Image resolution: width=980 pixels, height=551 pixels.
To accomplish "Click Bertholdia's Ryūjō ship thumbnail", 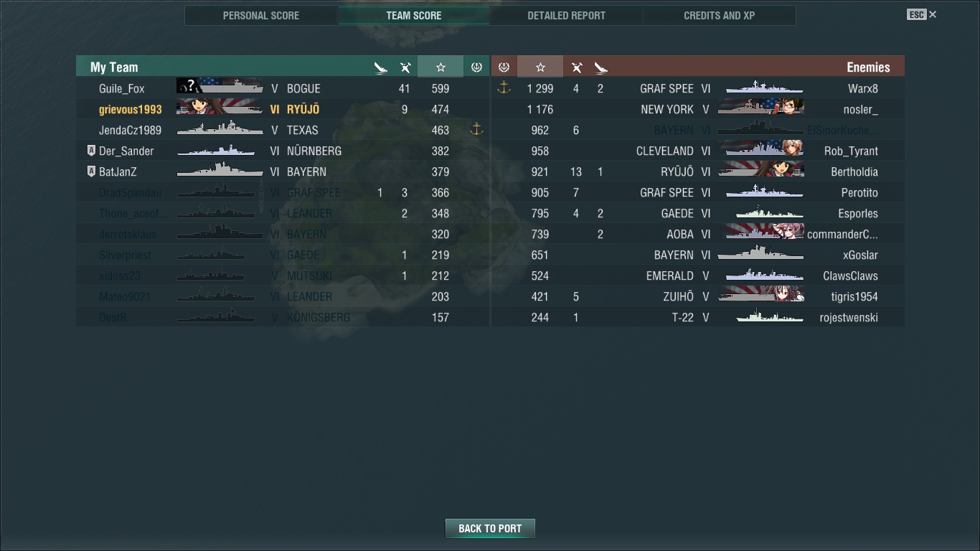I will click(760, 171).
